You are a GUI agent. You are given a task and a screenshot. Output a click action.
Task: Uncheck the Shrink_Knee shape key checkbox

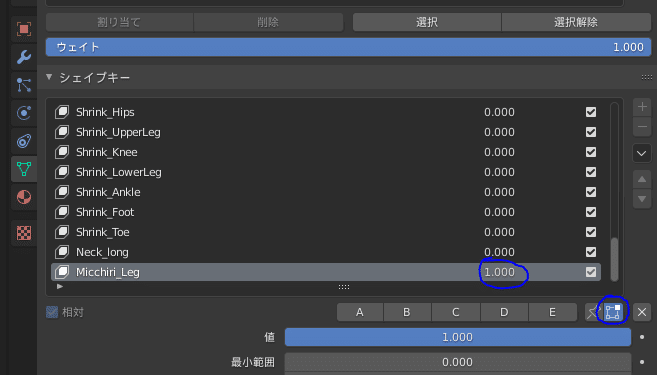coord(591,152)
